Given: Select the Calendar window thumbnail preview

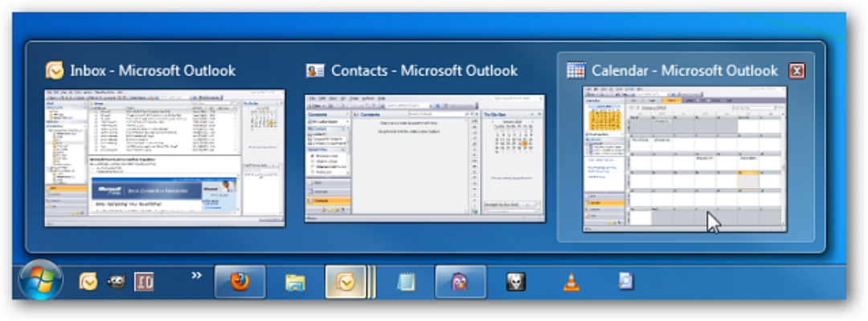Looking at the screenshot, I should pyautogui.click(x=684, y=158).
